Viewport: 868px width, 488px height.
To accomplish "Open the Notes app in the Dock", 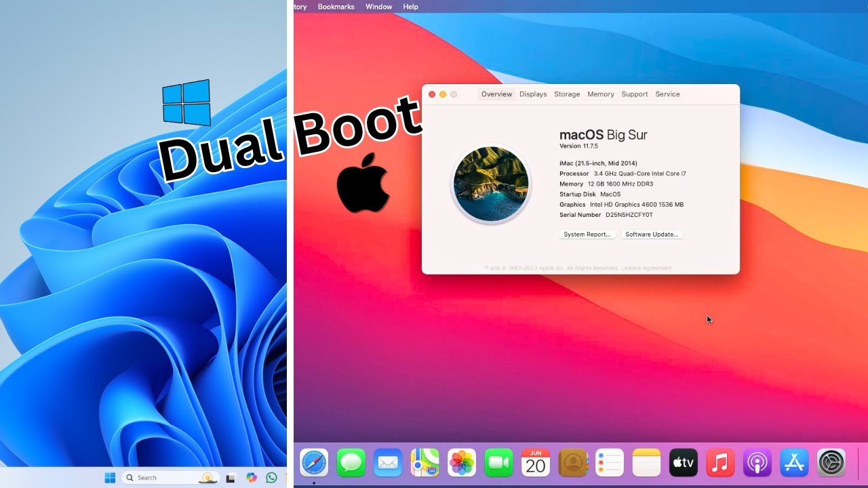I will (646, 463).
